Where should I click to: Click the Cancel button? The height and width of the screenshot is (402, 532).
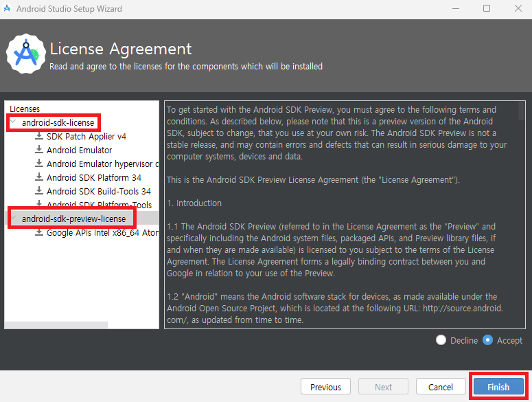[441, 387]
